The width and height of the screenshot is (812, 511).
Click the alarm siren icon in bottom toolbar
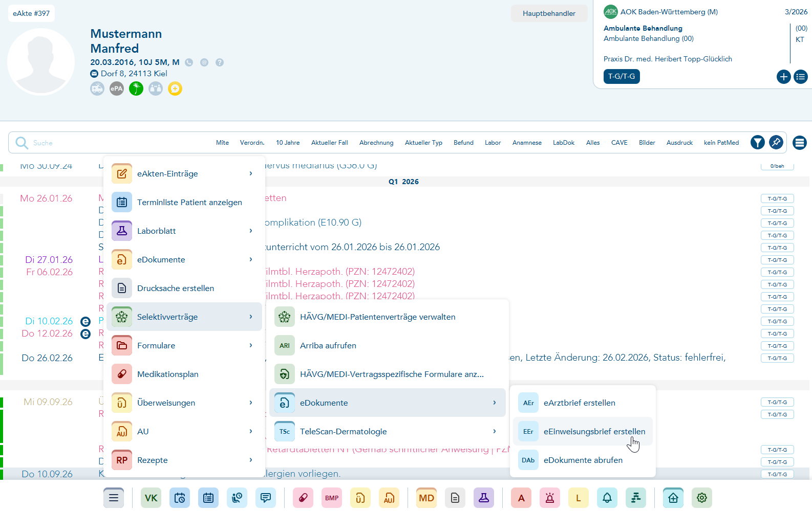tap(550, 498)
